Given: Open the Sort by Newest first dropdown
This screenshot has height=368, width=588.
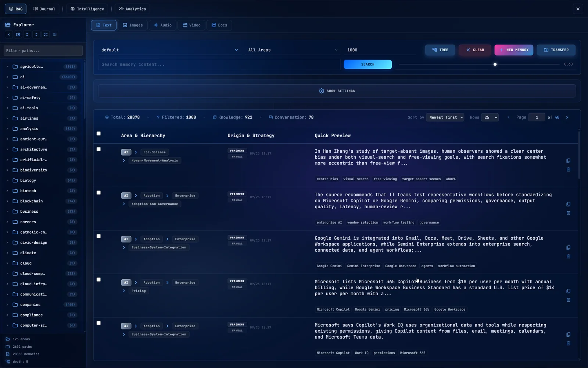Looking at the screenshot, I should click(445, 117).
